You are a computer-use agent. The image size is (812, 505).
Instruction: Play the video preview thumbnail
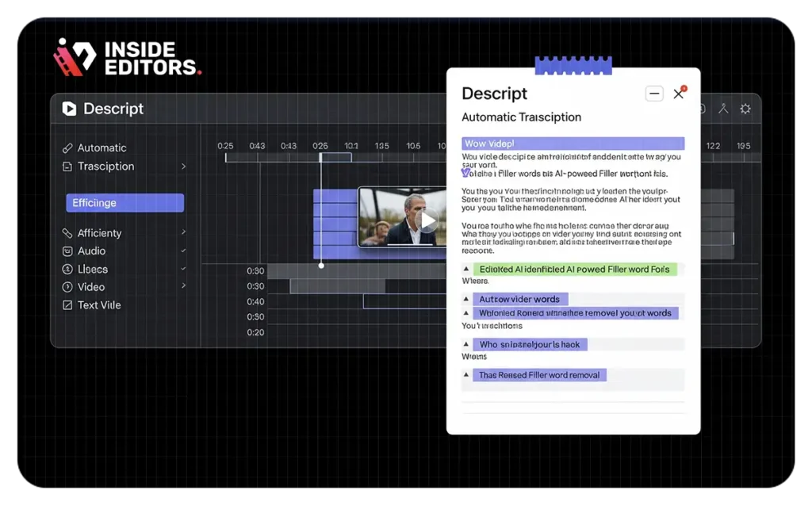(427, 221)
